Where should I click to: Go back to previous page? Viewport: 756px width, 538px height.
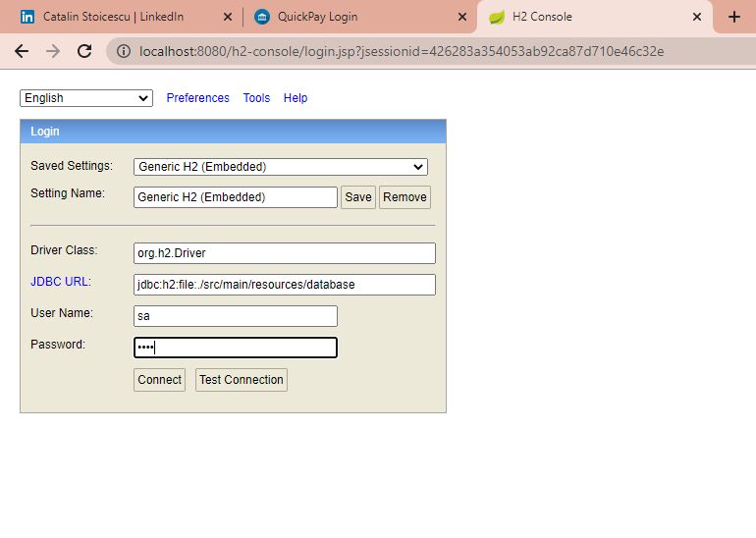point(22,51)
